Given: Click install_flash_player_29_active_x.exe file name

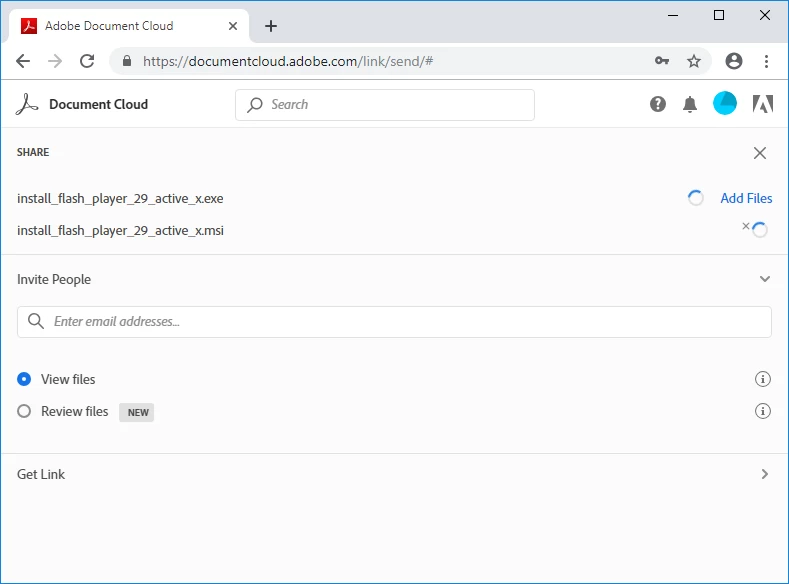Looking at the screenshot, I should 120,199.
